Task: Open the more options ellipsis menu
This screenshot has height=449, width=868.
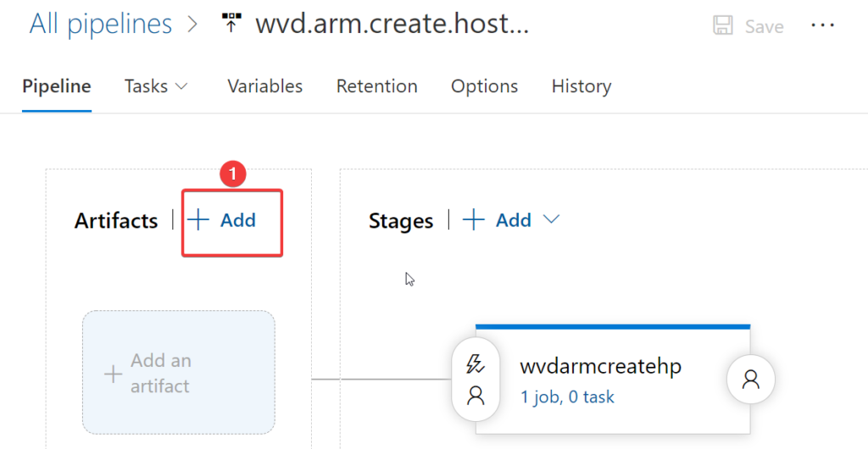Action: coord(822,25)
